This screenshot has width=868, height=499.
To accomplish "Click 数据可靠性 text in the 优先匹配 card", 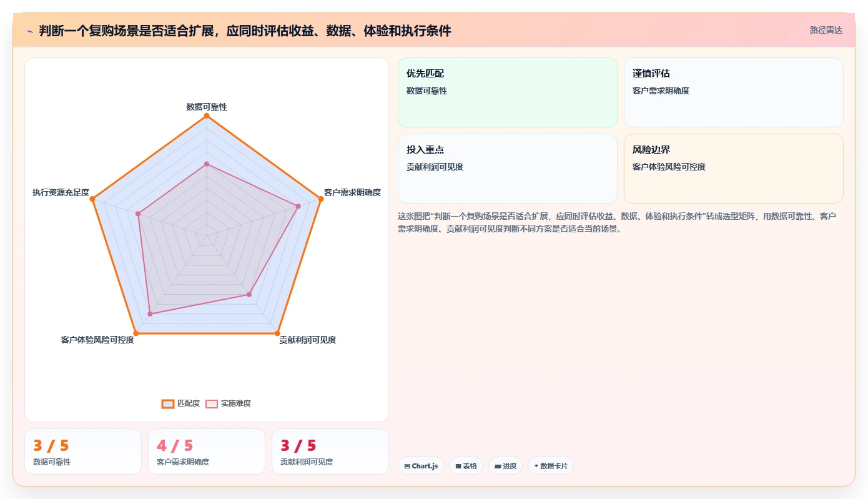I will [x=427, y=91].
